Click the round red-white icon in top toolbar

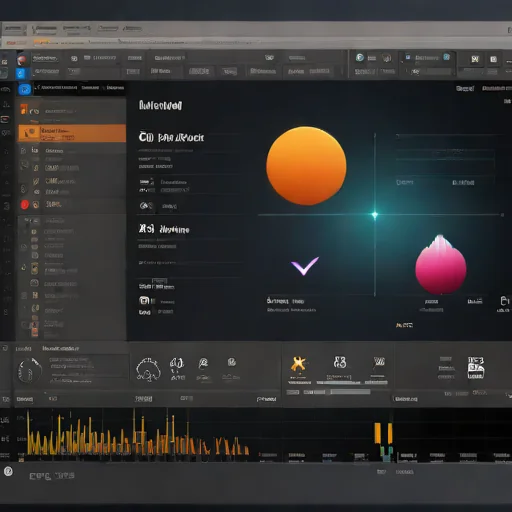(x=22, y=60)
